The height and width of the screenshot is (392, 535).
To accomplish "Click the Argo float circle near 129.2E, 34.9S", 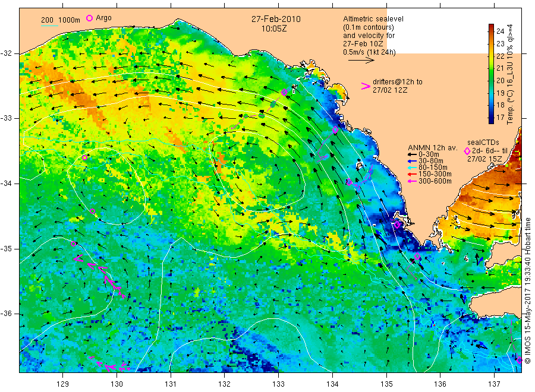I will pyautogui.click(x=73, y=244).
